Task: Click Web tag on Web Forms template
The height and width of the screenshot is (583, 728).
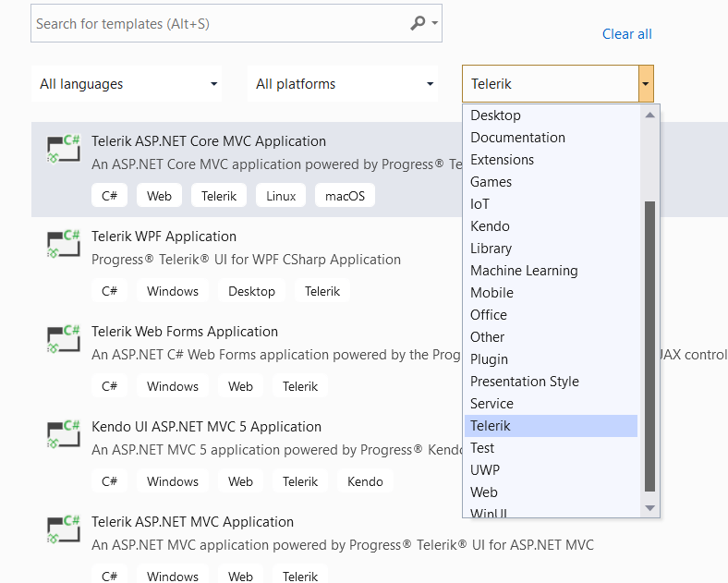Action: [240, 386]
